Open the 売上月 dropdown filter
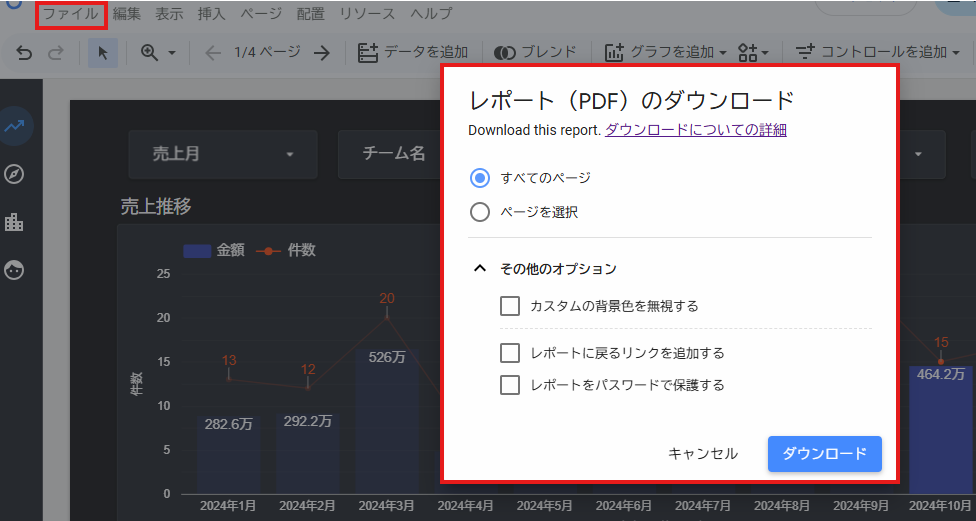The width and height of the screenshot is (976, 521). point(222,154)
